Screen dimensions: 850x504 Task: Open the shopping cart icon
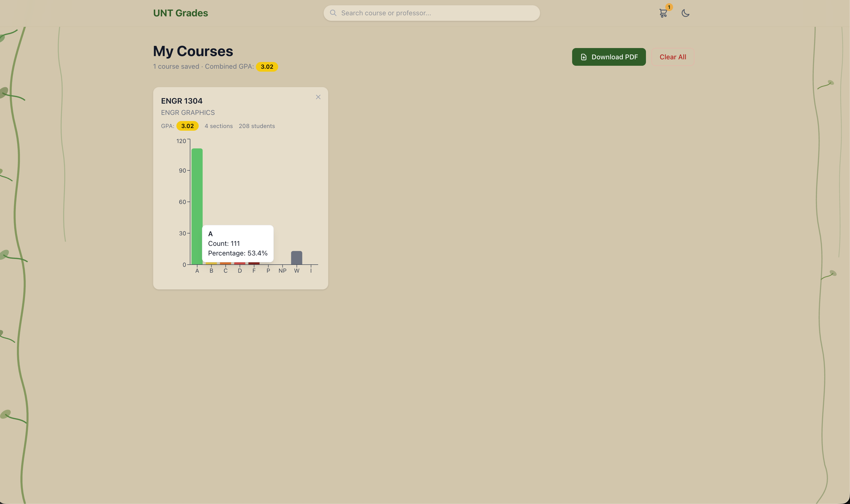pyautogui.click(x=663, y=13)
